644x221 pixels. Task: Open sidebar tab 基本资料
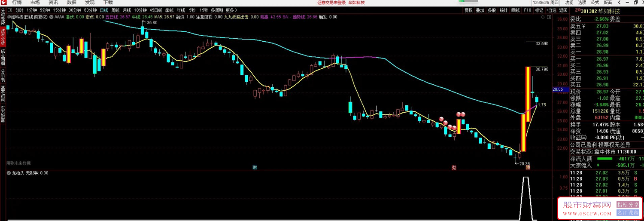3,94
